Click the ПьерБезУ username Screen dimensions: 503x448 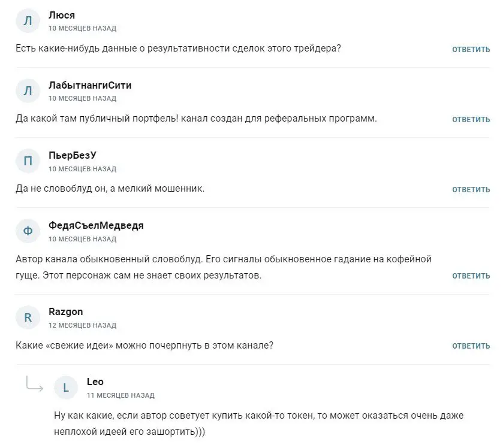(72, 155)
